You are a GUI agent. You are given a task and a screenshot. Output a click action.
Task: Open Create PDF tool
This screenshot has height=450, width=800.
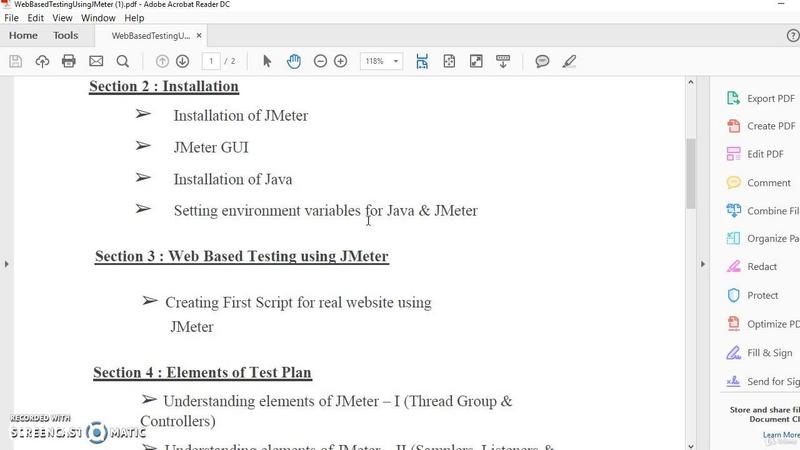[x=761, y=126]
